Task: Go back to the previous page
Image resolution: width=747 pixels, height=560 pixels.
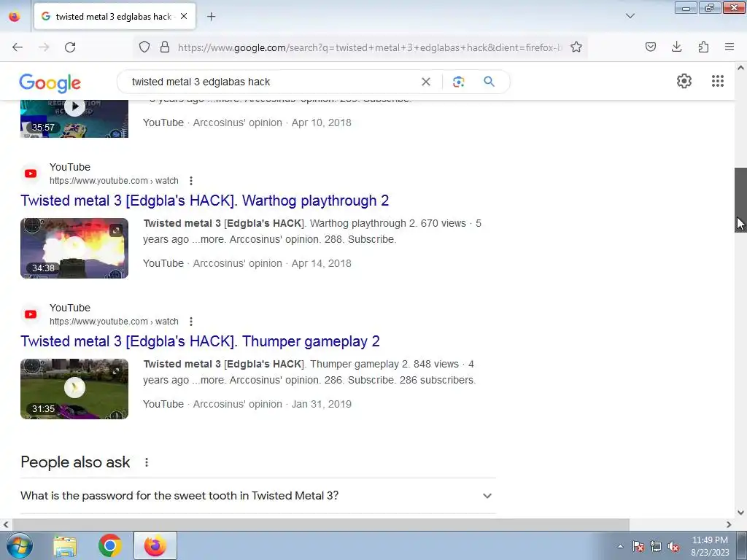Action: point(18,47)
